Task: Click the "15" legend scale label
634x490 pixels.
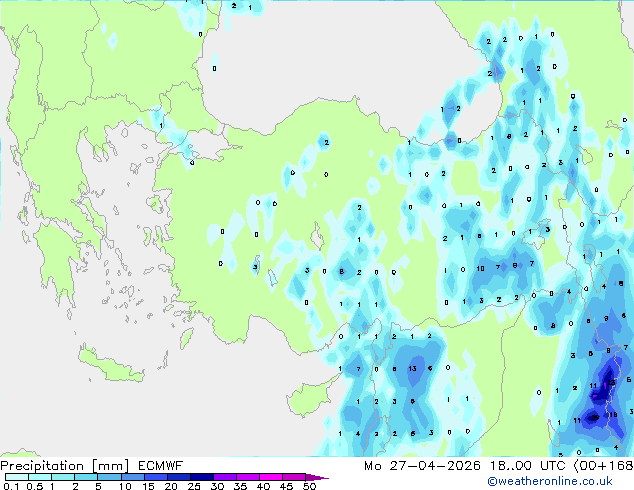Action: pyautogui.click(x=148, y=486)
